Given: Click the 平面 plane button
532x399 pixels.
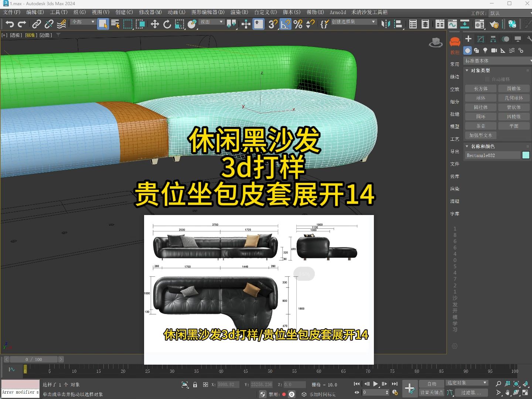Looking at the screenshot, I should (514, 126).
